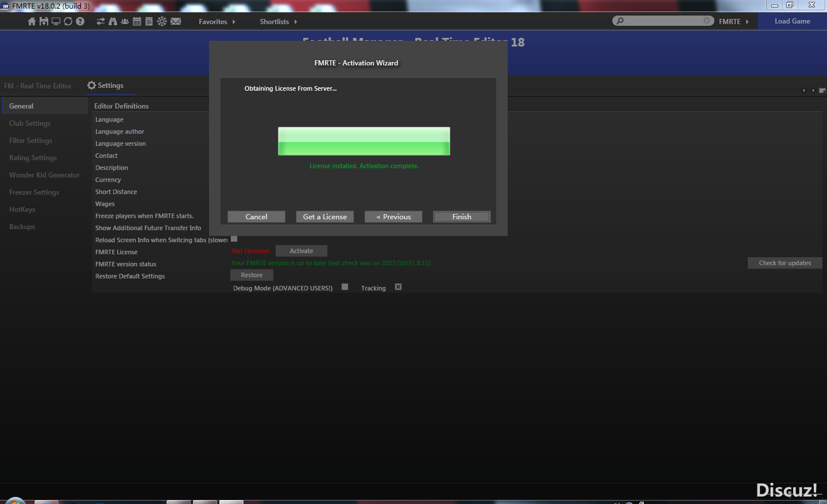This screenshot has height=504, width=827.
Task: Expand the Favorites menu
Action: coord(217,21)
